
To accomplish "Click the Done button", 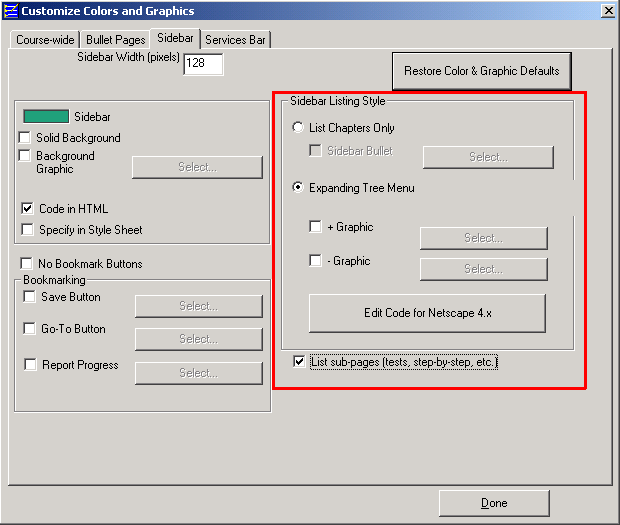I will pos(494,503).
